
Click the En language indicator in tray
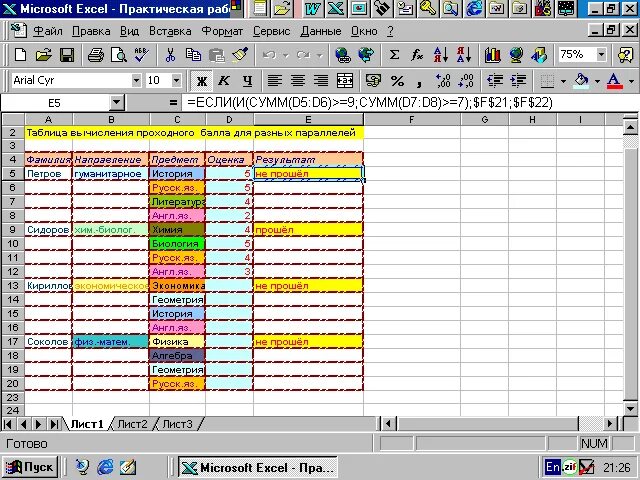[553, 467]
